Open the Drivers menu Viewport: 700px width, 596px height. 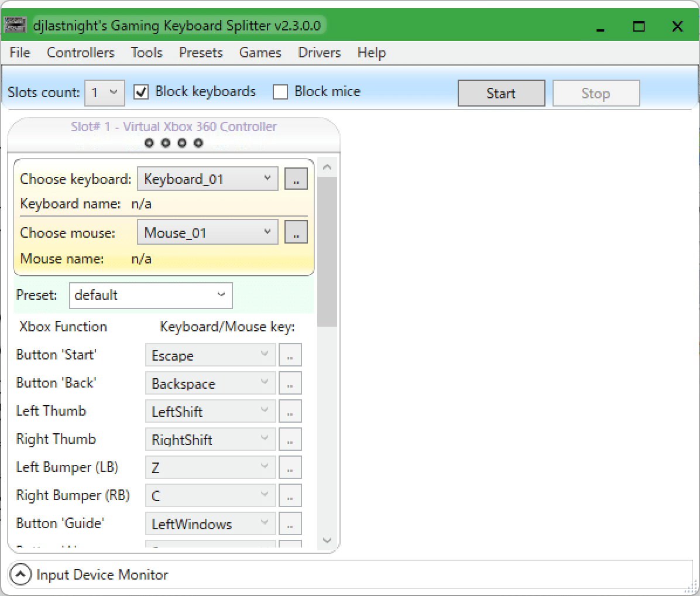pyautogui.click(x=319, y=53)
